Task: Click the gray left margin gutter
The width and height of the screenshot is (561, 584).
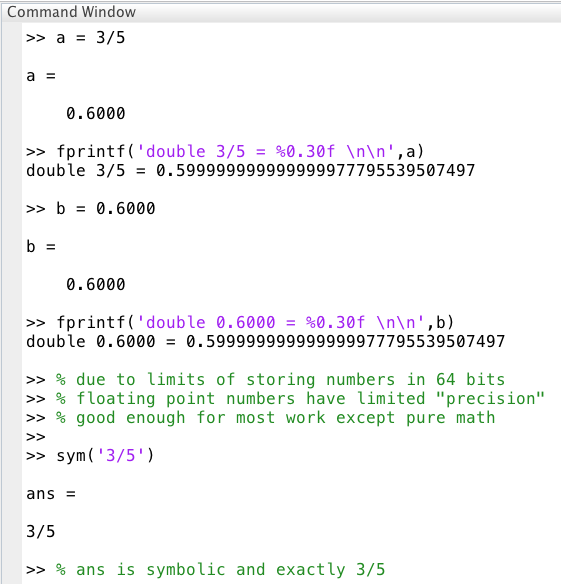Action: pos(12,303)
